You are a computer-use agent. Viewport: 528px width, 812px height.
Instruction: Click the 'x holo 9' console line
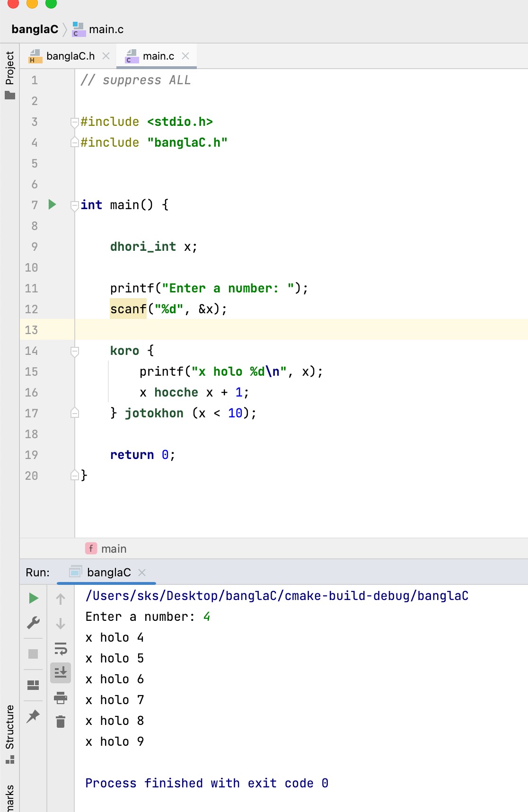click(x=114, y=741)
